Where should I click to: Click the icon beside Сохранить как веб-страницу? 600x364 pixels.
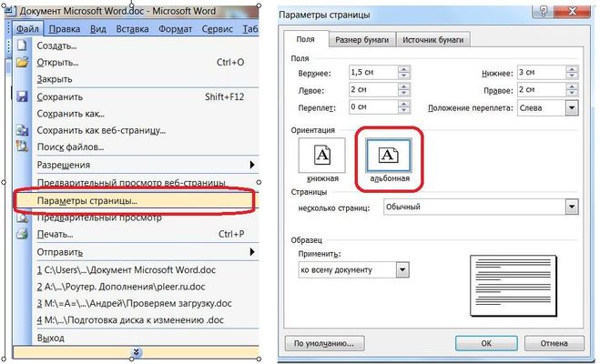pos(23,130)
